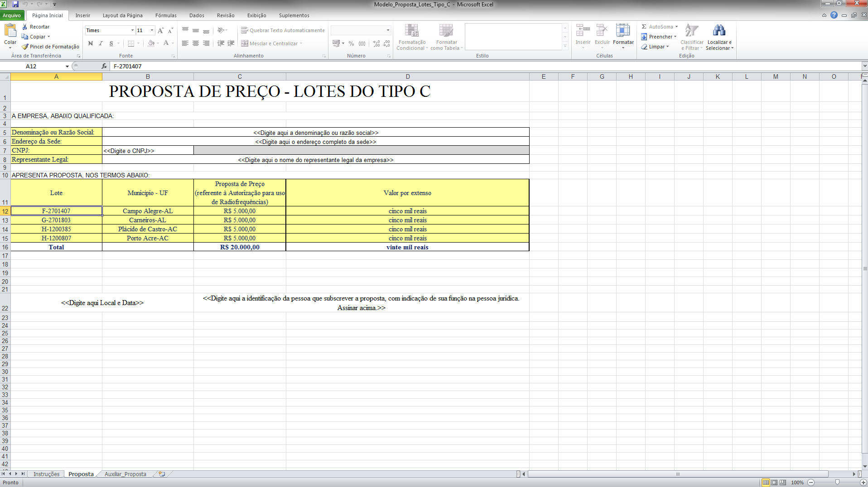Click the fill color bucket icon
Screen dimensions: 868x487
pyautogui.click(x=151, y=43)
